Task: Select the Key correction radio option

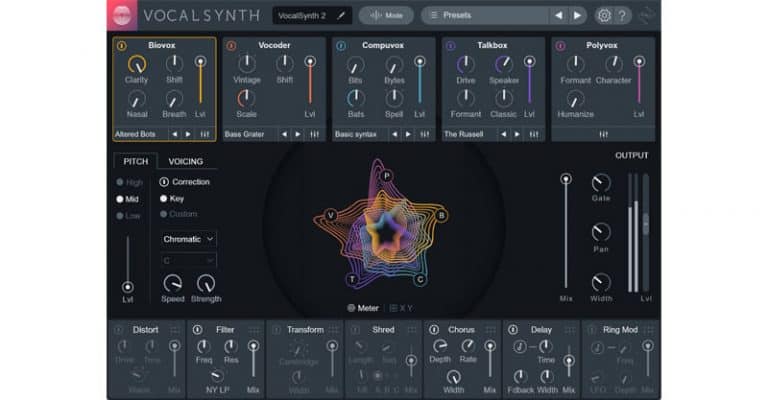Action: (x=164, y=199)
